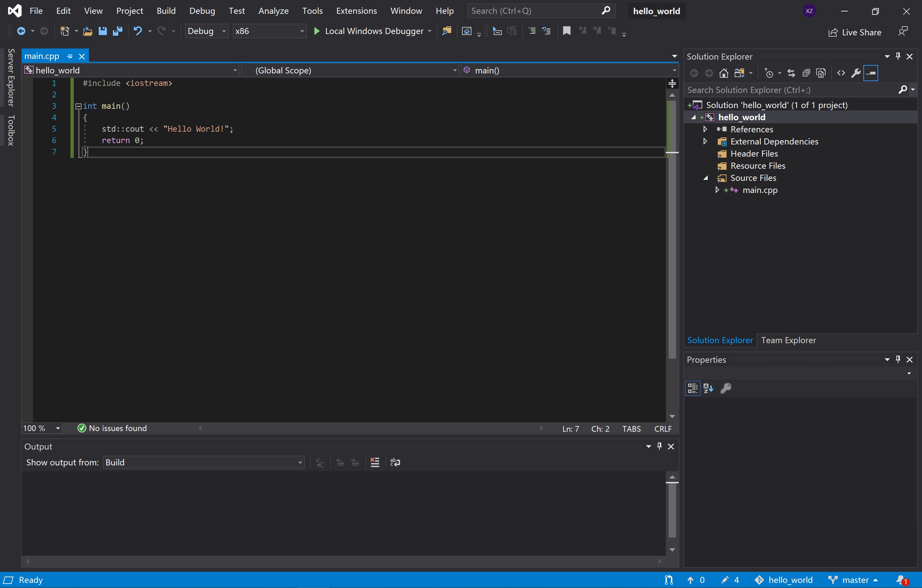The height and width of the screenshot is (588, 922).
Task: Open the Debug configuration dropdown
Action: pyautogui.click(x=207, y=31)
